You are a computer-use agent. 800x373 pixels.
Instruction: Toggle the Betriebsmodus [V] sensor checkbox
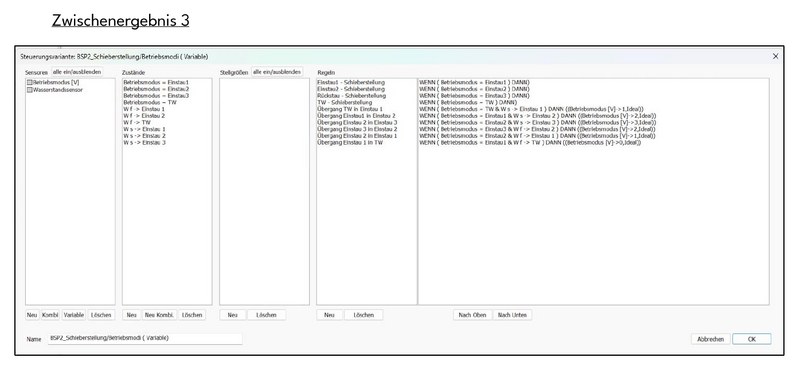click(x=30, y=82)
